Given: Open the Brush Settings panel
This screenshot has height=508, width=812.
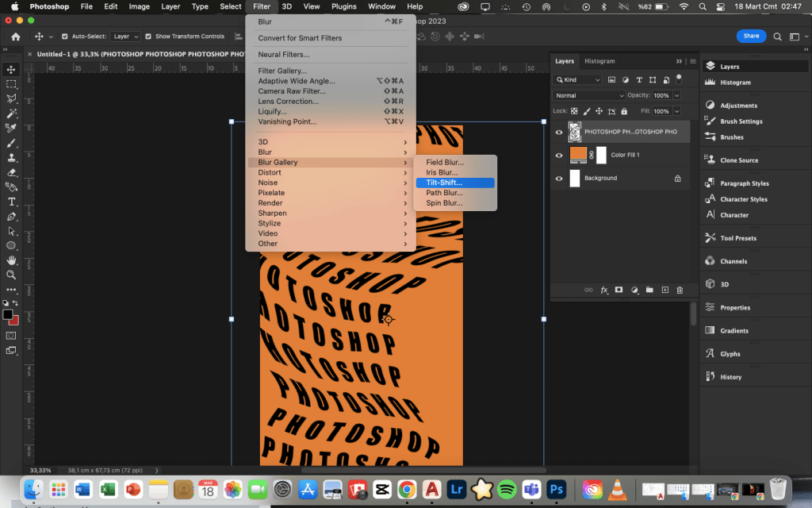Looking at the screenshot, I should 741,121.
